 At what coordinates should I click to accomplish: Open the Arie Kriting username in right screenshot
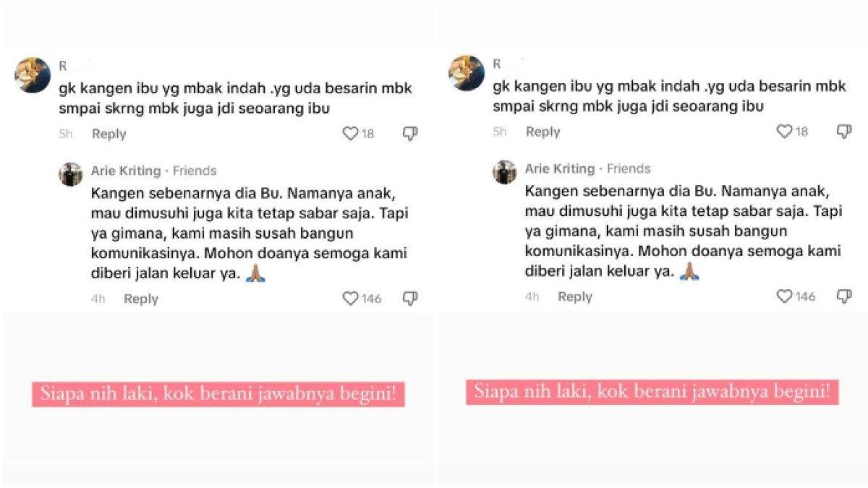pos(560,168)
